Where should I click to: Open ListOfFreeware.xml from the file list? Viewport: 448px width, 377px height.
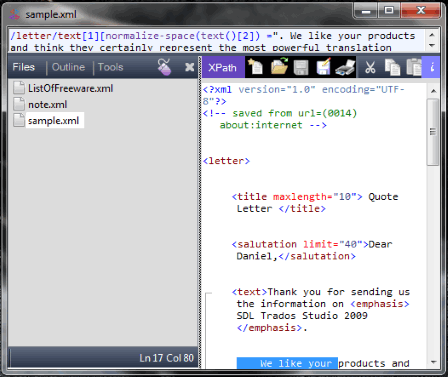pyautogui.click(x=70, y=88)
